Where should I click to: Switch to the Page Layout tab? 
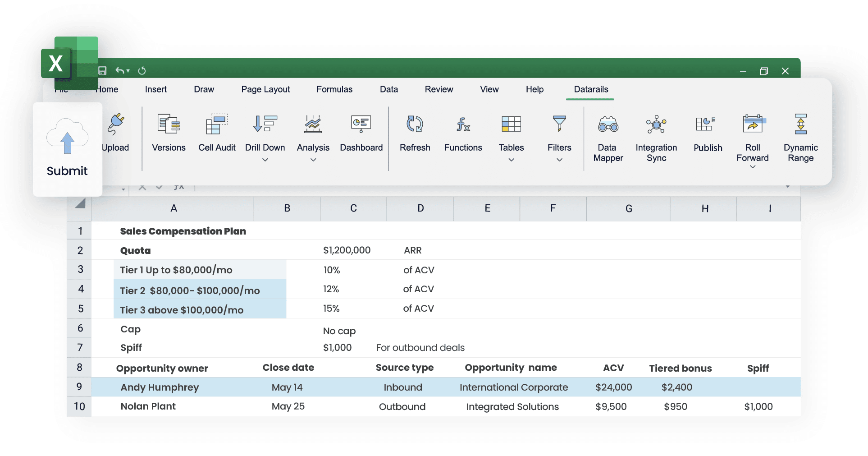pos(265,89)
